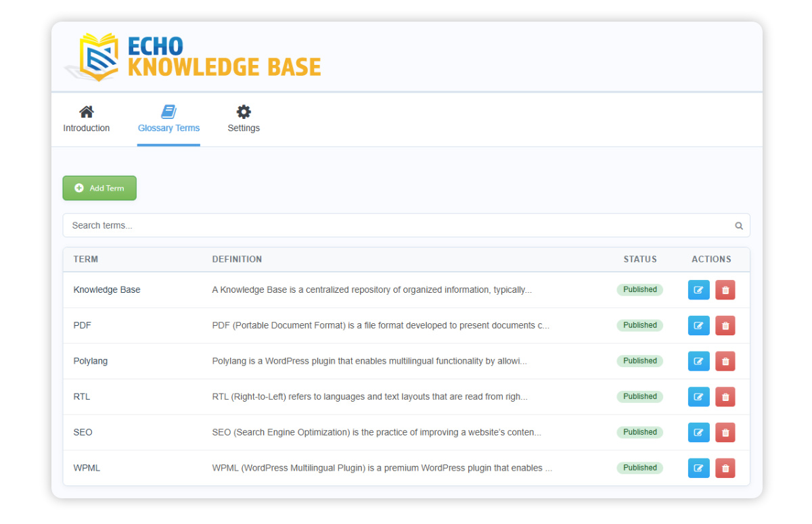The width and height of the screenshot is (812, 524).
Task: Delete the Knowledge Base term via trash icon
Action: click(725, 290)
